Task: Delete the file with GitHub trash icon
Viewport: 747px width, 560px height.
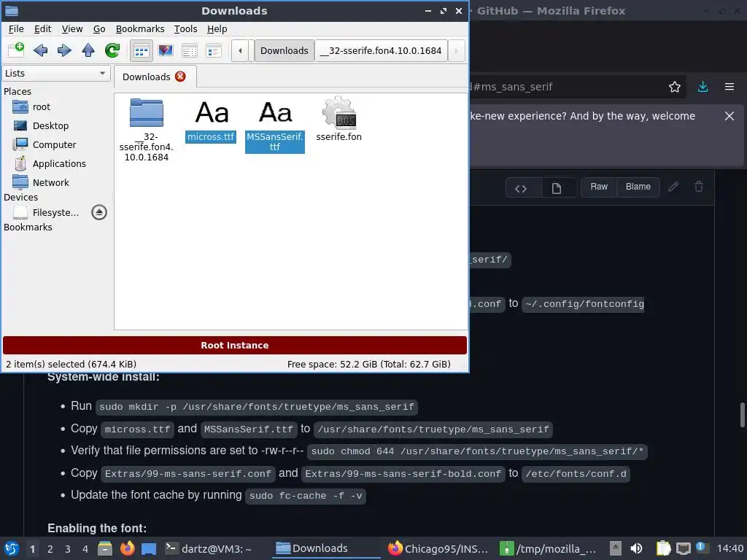Action: [x=699, y=187]
